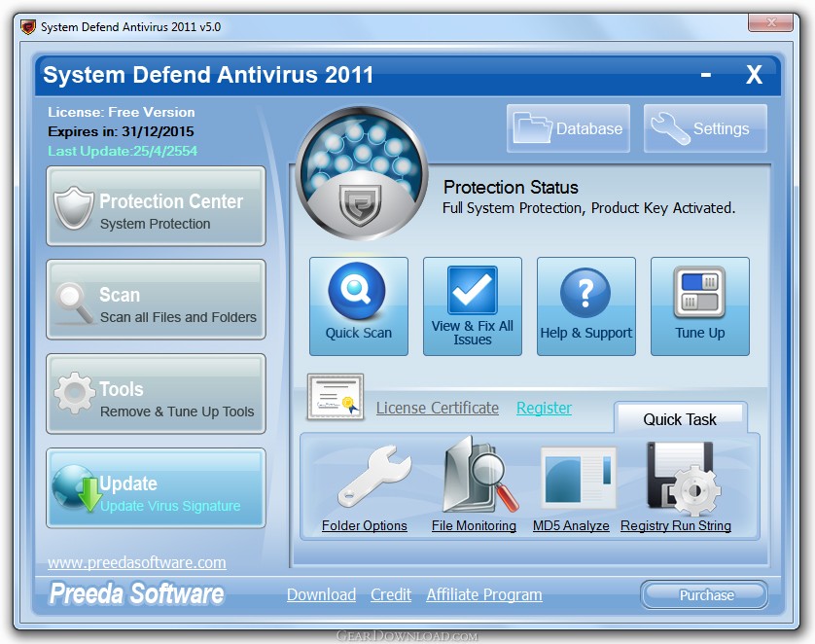The image size is (815, 644).
Task: Click the gear icon beside Tools
Action: tap(74, 393)
